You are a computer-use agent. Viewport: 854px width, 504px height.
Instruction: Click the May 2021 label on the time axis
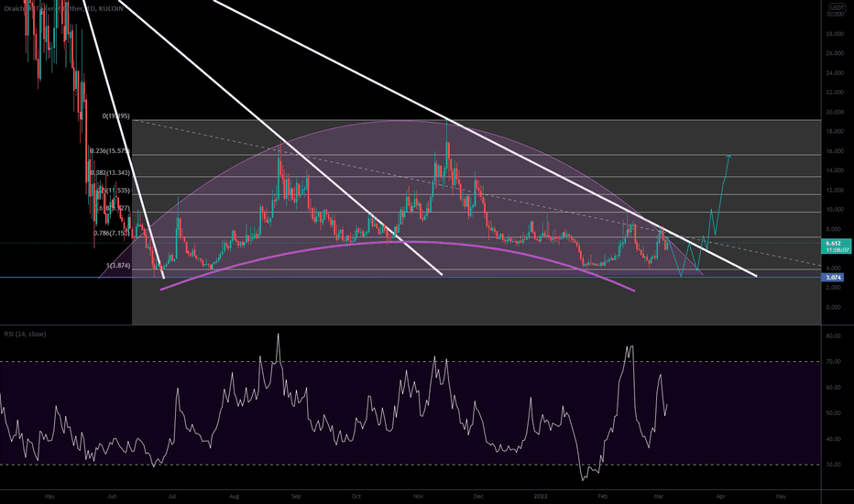[49, 497]
